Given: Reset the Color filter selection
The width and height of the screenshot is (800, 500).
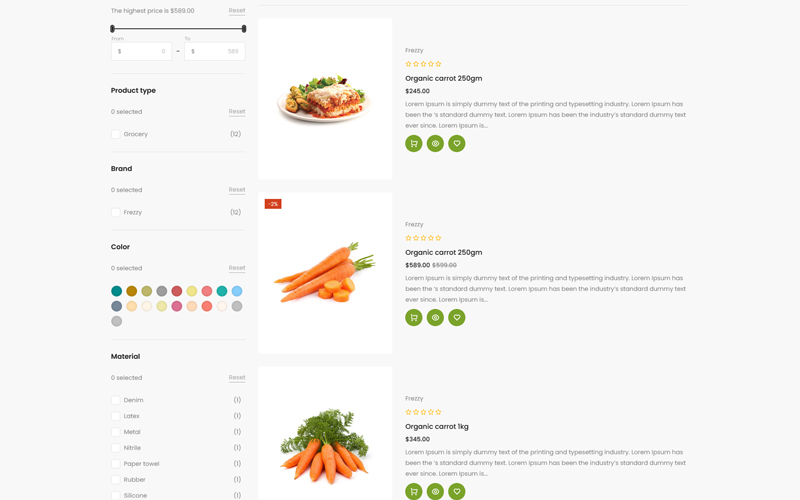Looking at the screenshot, I should 236,268.
